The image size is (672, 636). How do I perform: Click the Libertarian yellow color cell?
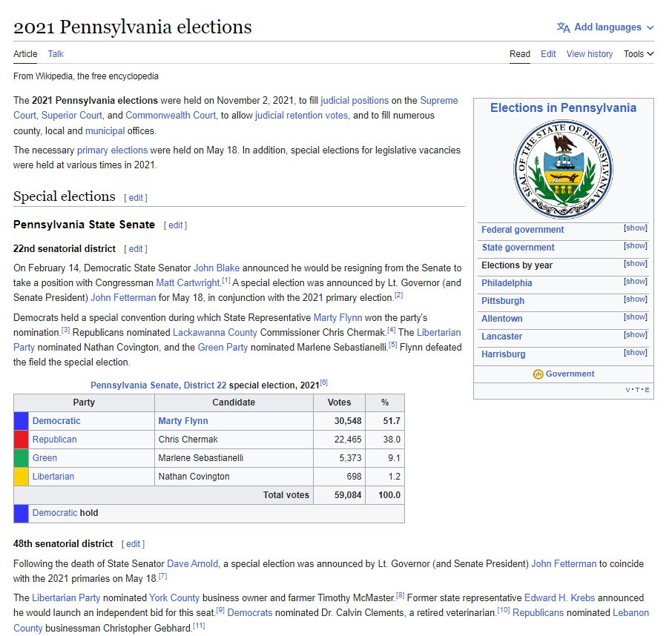[x=22, y=476]
